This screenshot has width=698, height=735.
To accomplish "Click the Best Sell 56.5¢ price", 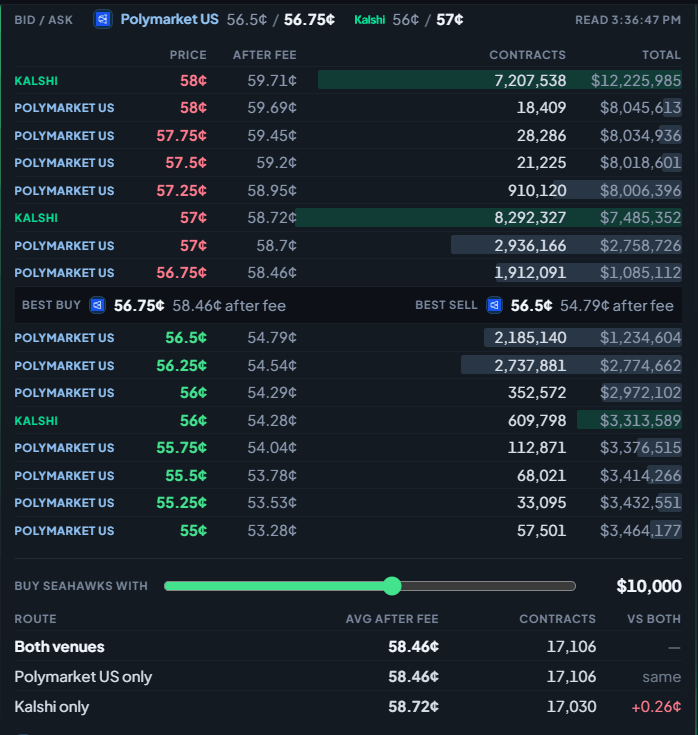I will coord(532,306).
